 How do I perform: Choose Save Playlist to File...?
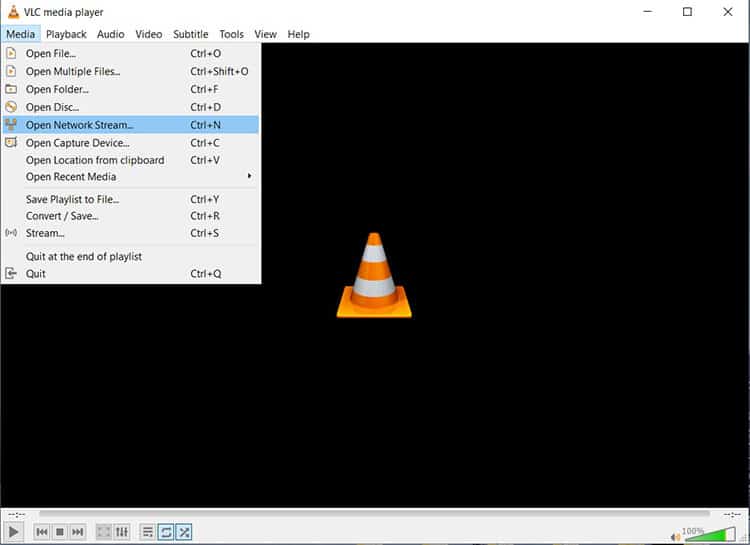coord(131,199)
